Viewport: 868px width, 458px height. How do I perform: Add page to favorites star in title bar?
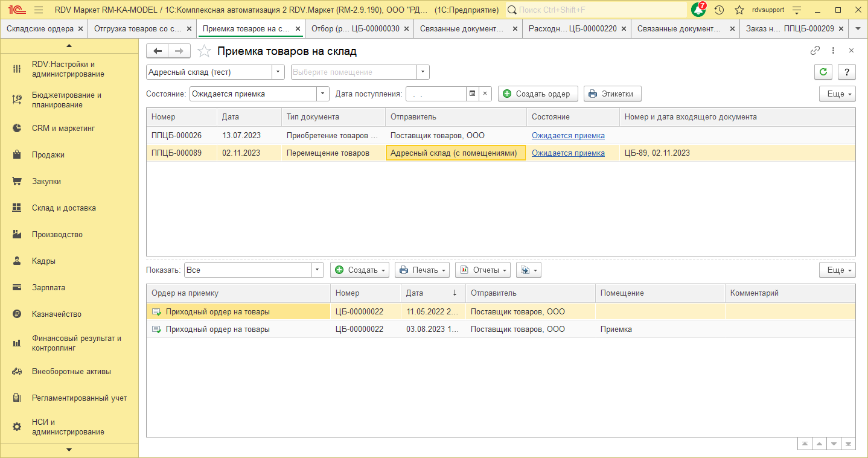pos(739,10)
